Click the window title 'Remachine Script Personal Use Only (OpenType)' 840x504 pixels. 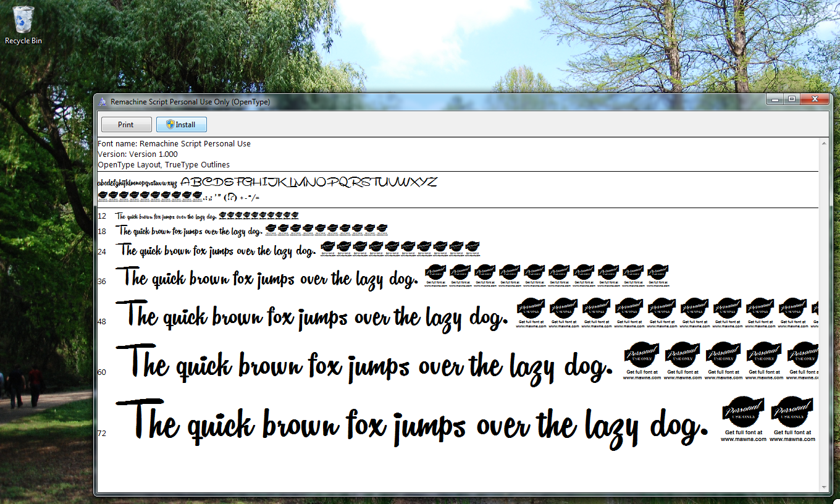pyautogui.click(x=190, y=101)
